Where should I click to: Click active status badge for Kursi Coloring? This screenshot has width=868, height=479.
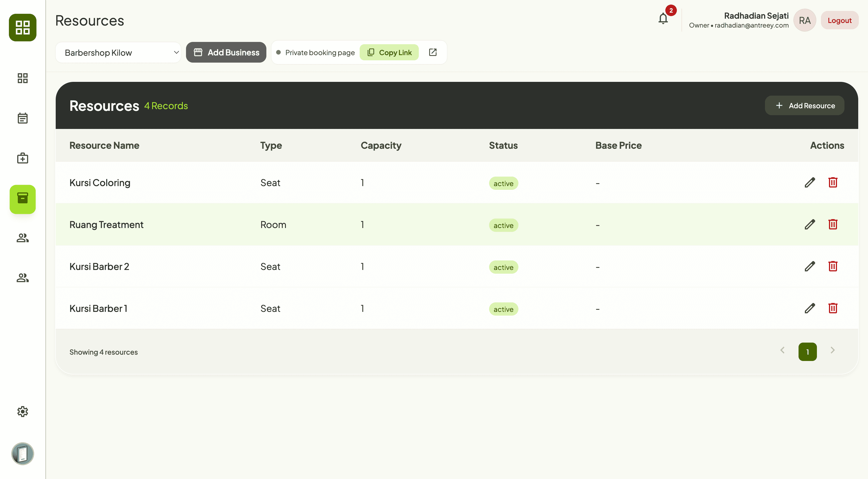pyautogui.click(x=503, y=184)
